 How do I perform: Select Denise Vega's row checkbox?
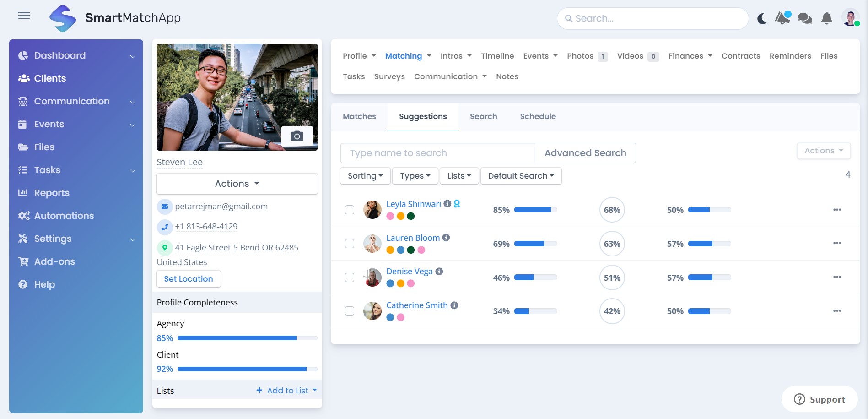pyautogui.click(x=350, y=278)
